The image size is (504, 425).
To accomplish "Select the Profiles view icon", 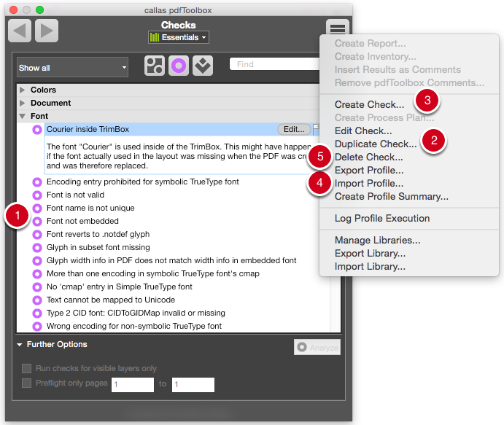I will 155,66.
